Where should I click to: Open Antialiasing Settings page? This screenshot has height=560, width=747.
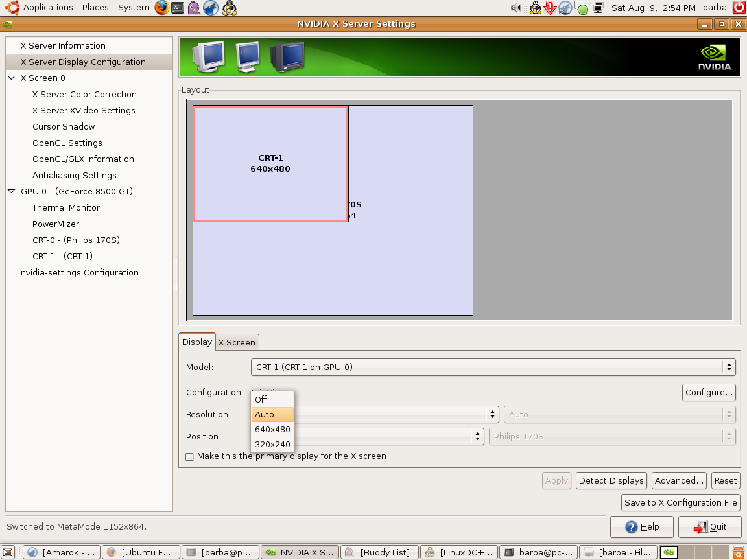click(x=75, y=175)
